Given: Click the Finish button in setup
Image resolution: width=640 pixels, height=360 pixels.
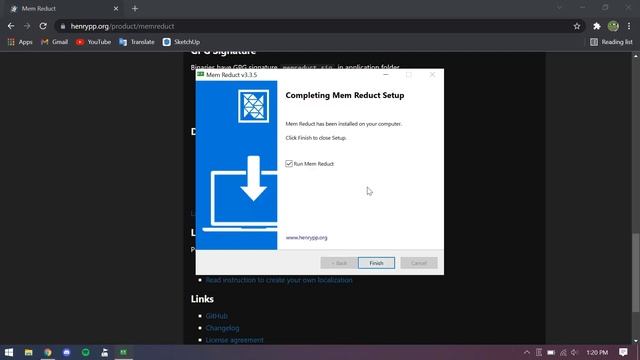Looking at the screenshot, I should (376, 263).
